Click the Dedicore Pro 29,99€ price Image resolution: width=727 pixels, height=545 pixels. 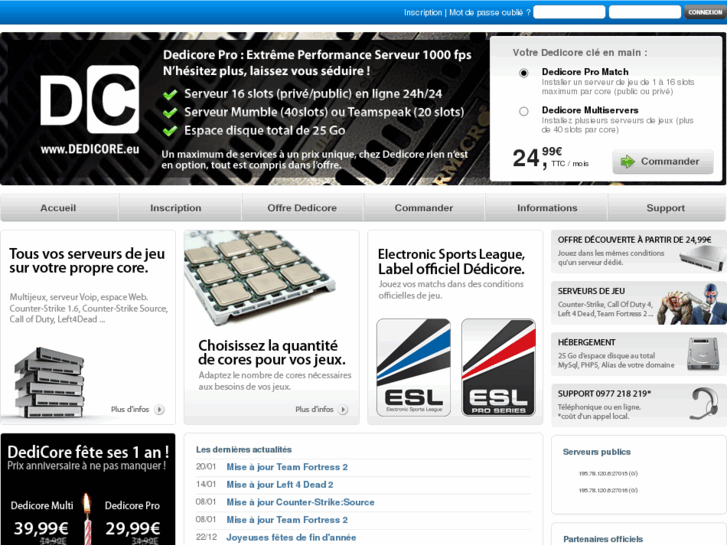click(133, 528)
